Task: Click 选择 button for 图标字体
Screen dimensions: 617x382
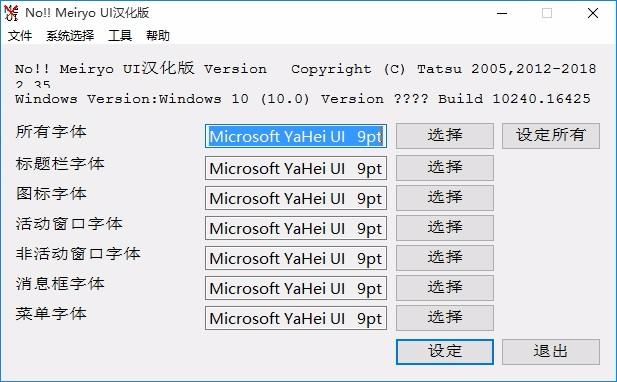Action: [x=445, y=197]
